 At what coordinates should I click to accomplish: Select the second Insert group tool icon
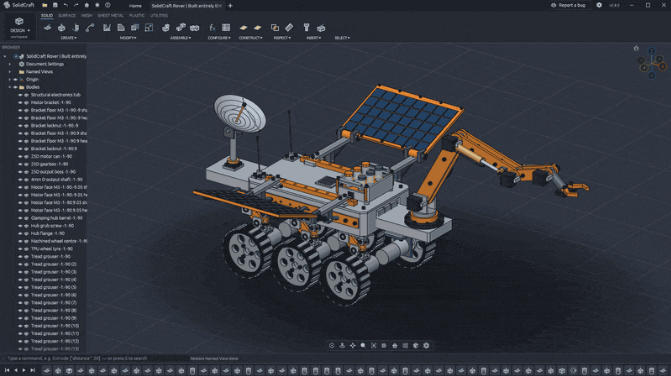click(x=321, y=28)
